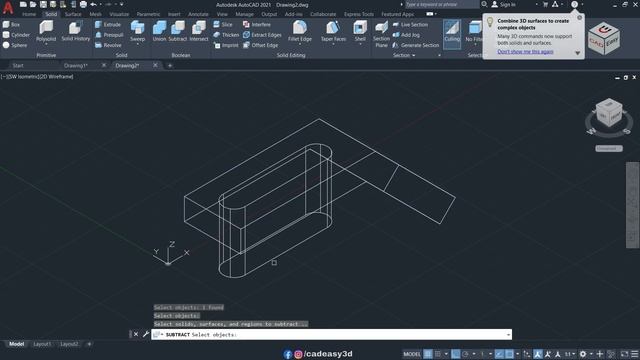Run the Union boolean command
Image resolution: width=640 pixels, height=360 pixels.
point(159,31)
